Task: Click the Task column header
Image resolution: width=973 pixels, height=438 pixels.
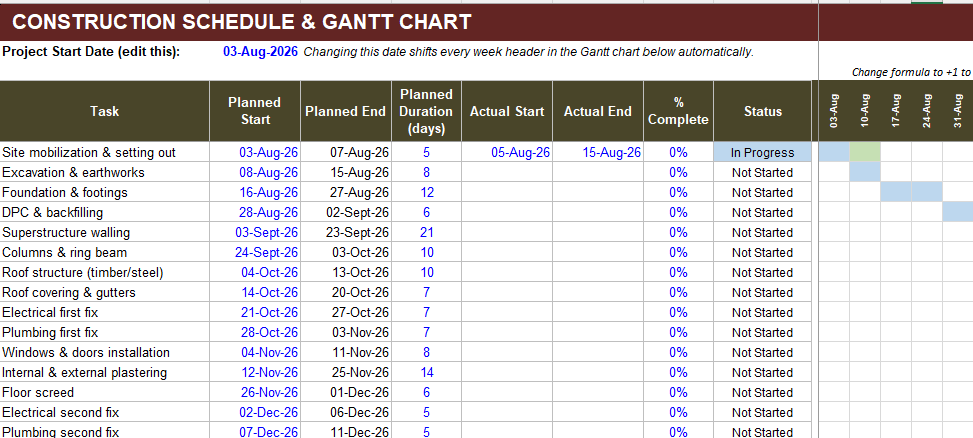Action: 105,112
